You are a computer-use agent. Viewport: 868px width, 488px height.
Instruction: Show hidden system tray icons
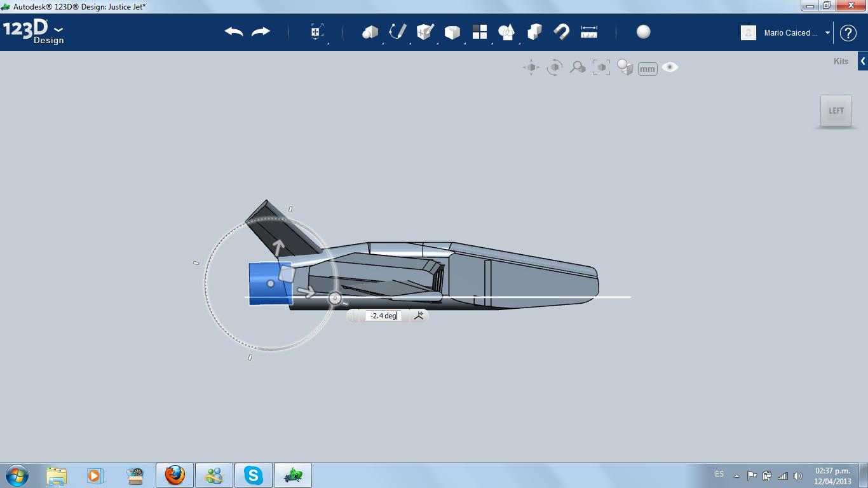[737, 475]
